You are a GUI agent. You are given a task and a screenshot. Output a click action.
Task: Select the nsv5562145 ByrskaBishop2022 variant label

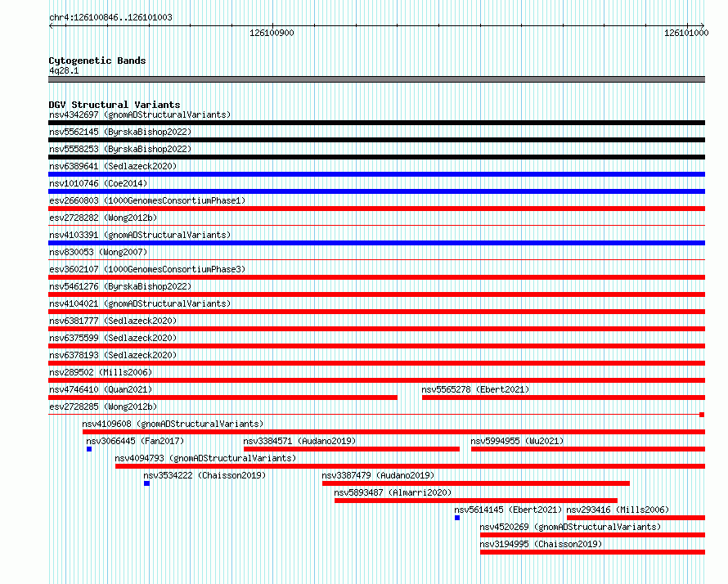120,132
